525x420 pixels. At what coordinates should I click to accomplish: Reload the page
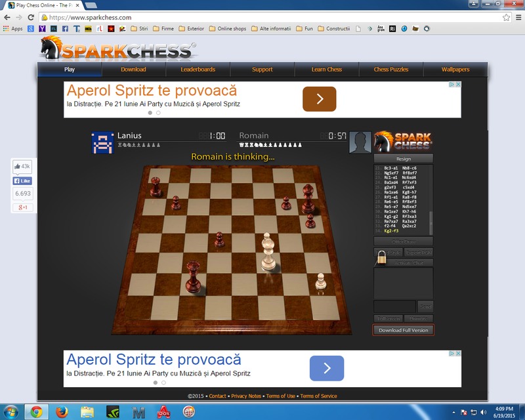[31, 18]
